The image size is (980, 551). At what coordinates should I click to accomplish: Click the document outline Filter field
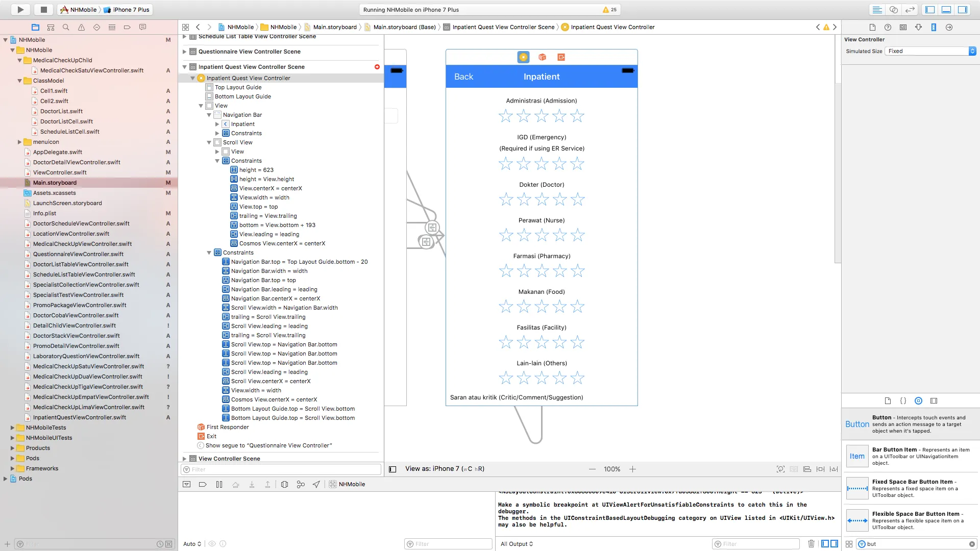pyautogui.click(x=281, y=469)
